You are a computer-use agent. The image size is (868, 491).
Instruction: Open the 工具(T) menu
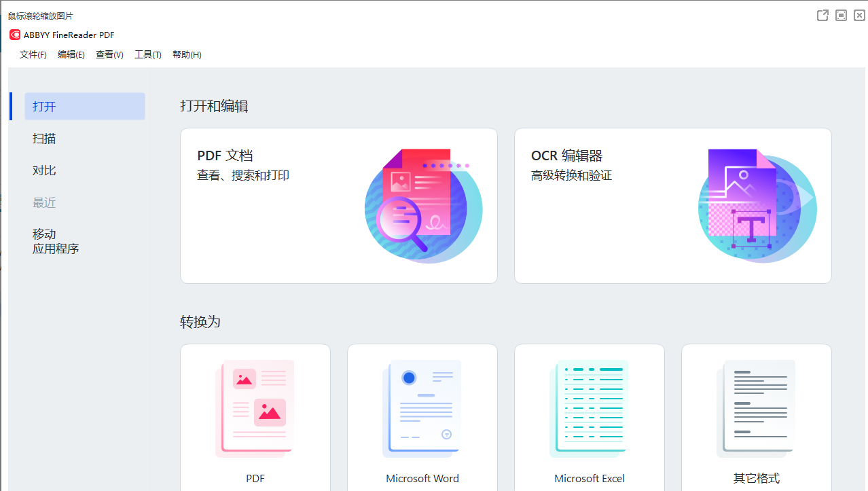(x=147, y=55)
